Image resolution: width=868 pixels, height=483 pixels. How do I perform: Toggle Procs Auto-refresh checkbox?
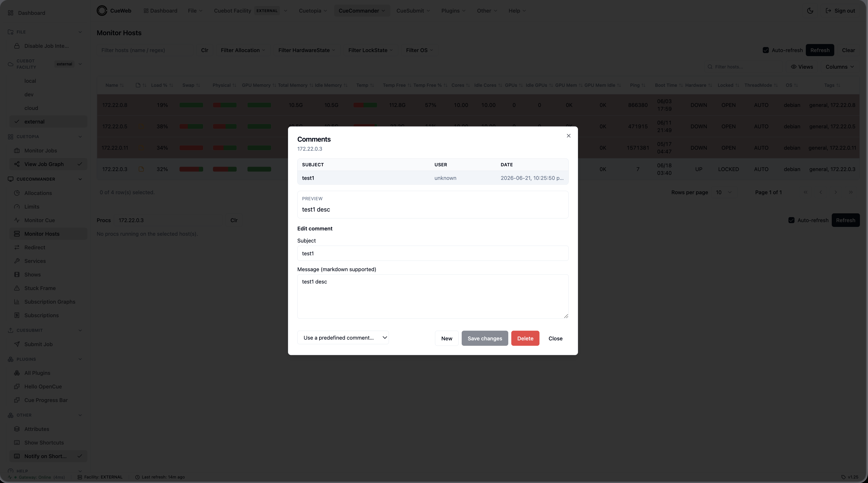[791, 220]
